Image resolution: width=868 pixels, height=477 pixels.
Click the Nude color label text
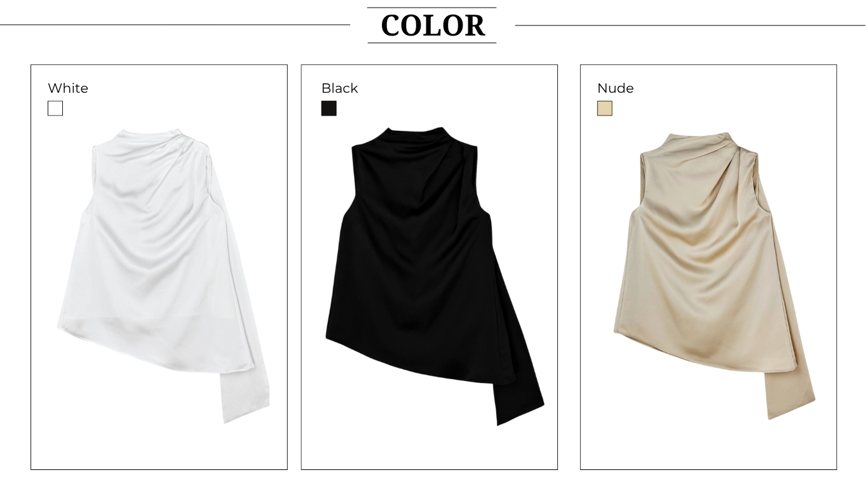[x=615, y=88]
